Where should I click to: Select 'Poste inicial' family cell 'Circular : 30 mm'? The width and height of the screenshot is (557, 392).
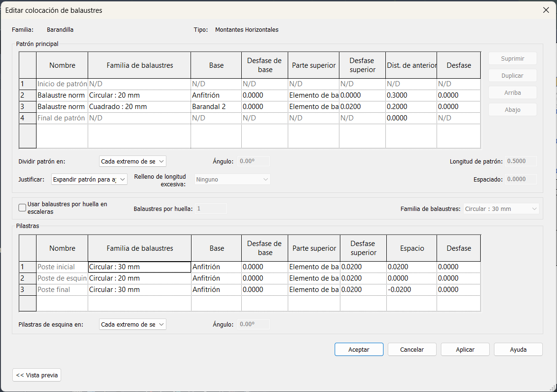pyautogui.click(x=139, y=267)
